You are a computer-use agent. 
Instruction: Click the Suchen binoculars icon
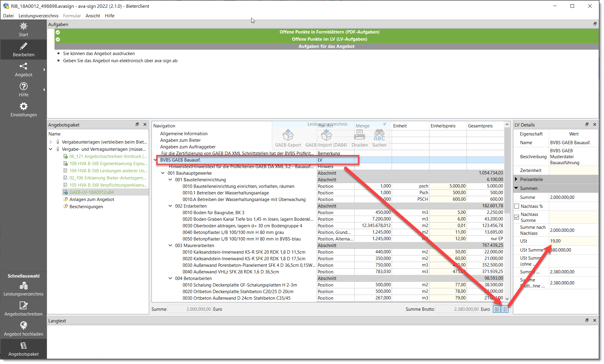(379, 138)
